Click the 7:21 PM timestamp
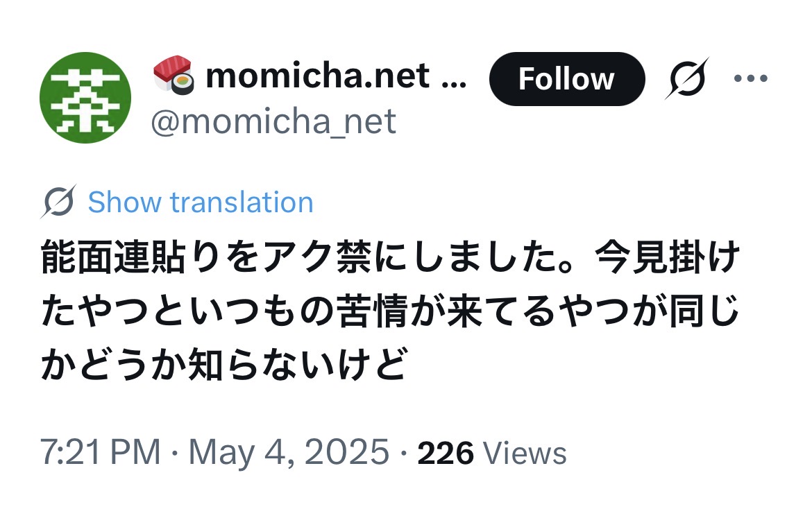Image resolution: width=812 pixels, height=509 pixels. [101, 454]
